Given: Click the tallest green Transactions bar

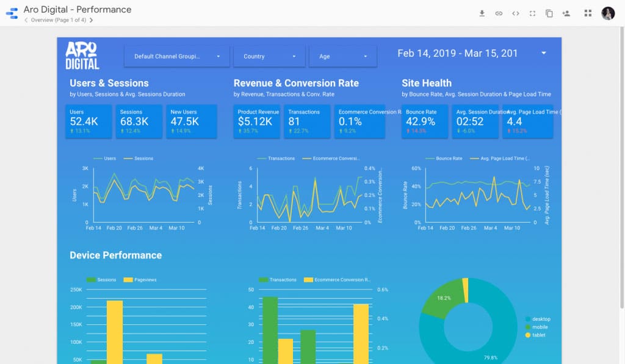Looking at the screenshot, I should click(x=270, y=330).
